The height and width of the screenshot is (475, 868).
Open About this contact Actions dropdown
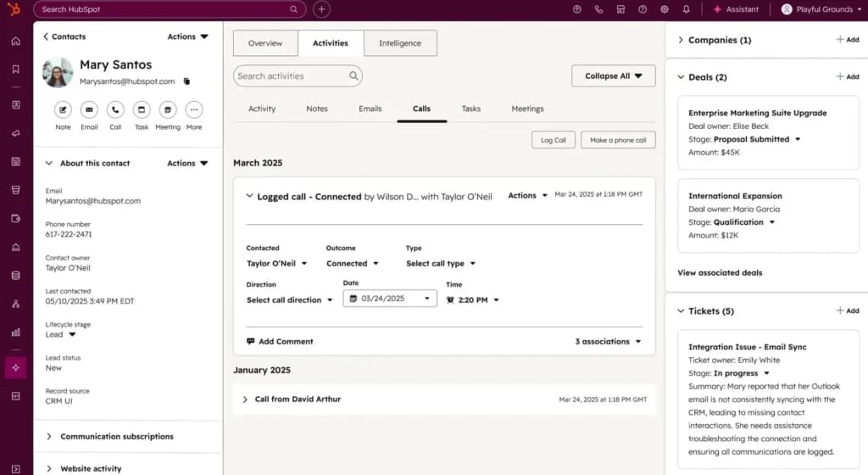click(187, 164)
